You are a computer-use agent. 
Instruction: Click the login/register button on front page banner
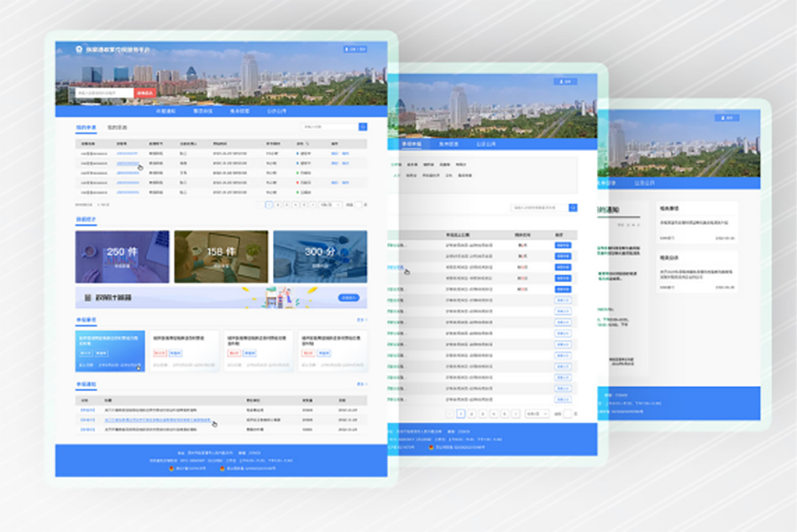(355, 49)
